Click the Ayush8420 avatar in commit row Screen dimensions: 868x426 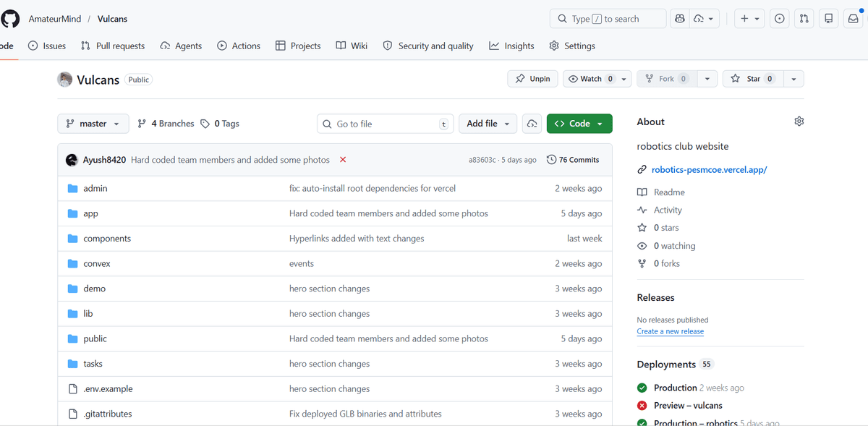click(x=72, y=160)
